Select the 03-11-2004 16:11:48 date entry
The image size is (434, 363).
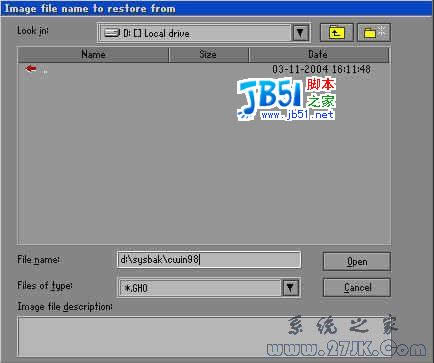321,69
